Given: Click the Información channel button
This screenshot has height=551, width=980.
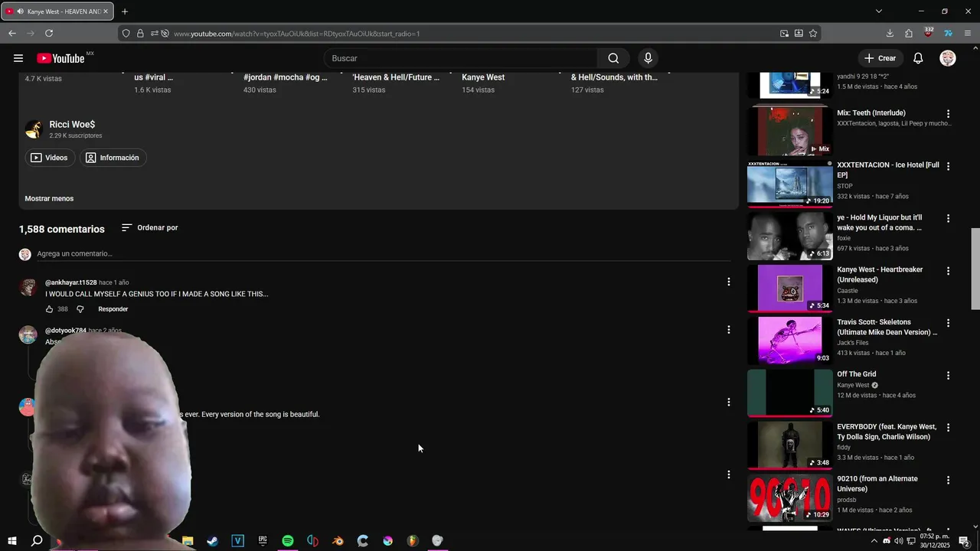Looking at the screenshot, I should tap(113, 158).
